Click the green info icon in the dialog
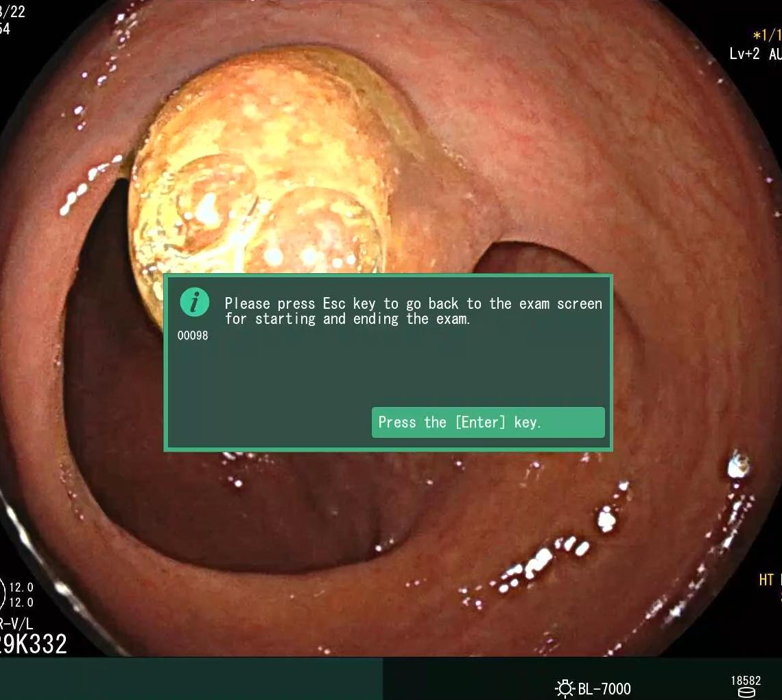Screen dimensions: 782x700 pyautogui.click(x=195, y=303)
